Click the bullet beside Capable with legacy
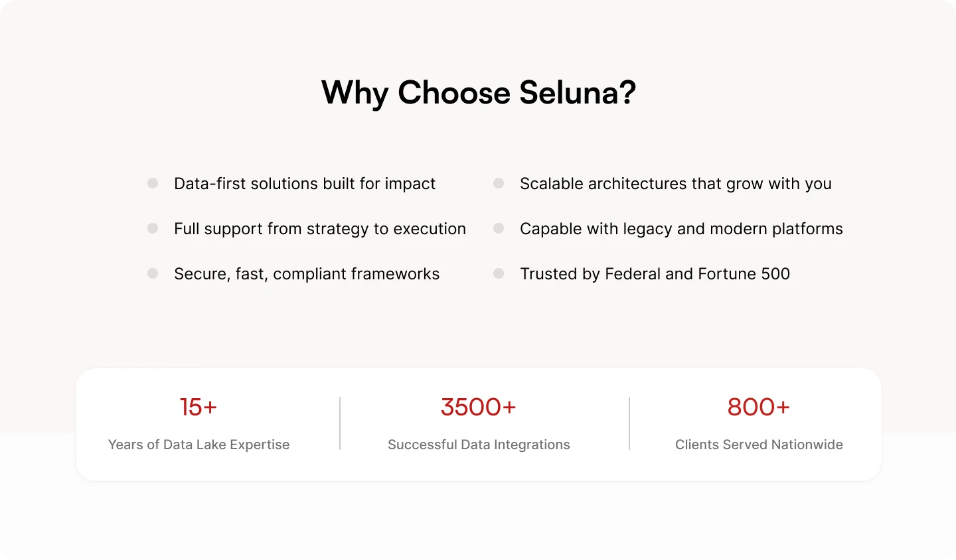This screenshot has height=560, width=956. tap(499, 228)
